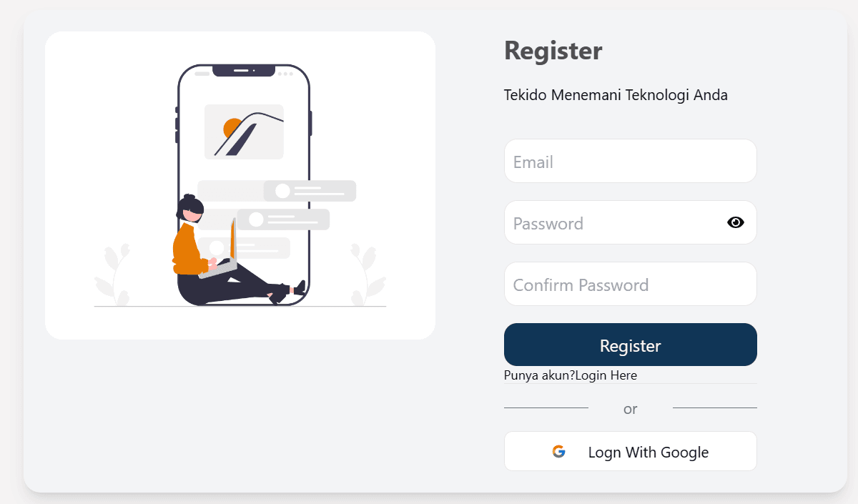Click the top chat bubble on phone
The height and width of the screenshot is (504, 858).
(310, 191)
